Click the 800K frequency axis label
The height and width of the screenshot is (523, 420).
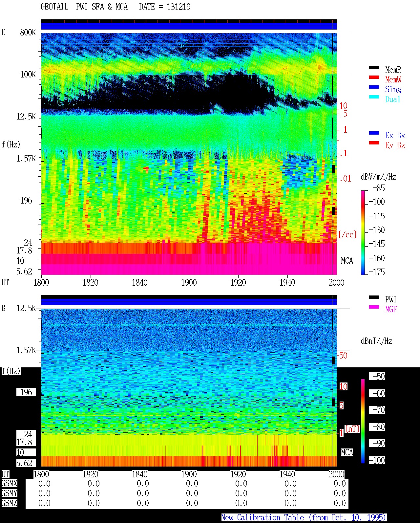[28, 33]
